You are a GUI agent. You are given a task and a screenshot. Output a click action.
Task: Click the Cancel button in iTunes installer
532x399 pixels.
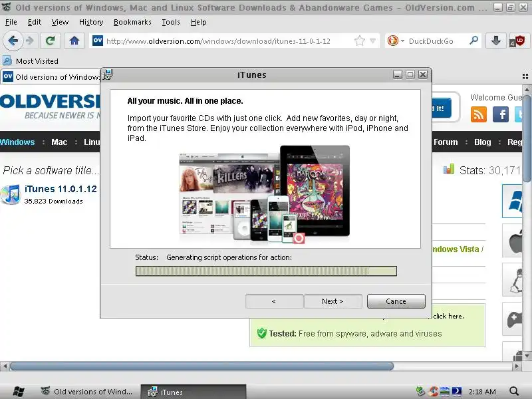[396, 301]
